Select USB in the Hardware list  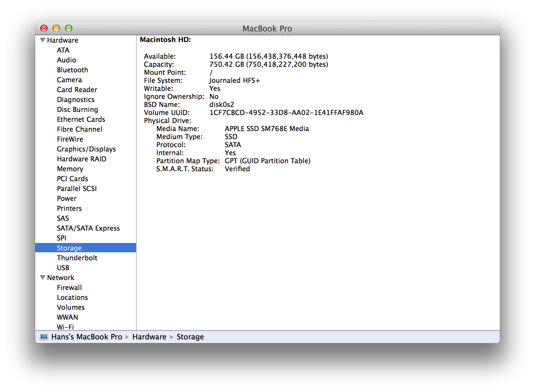coord(63,268)
